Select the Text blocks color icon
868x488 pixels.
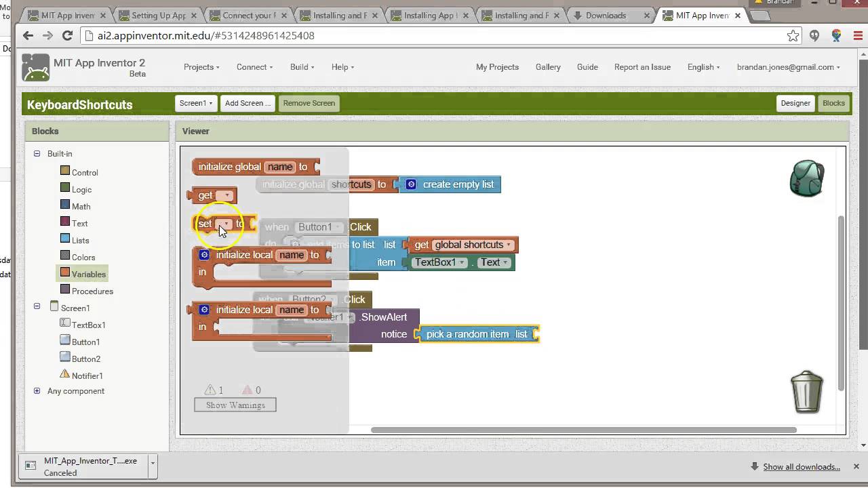point(65,222)
